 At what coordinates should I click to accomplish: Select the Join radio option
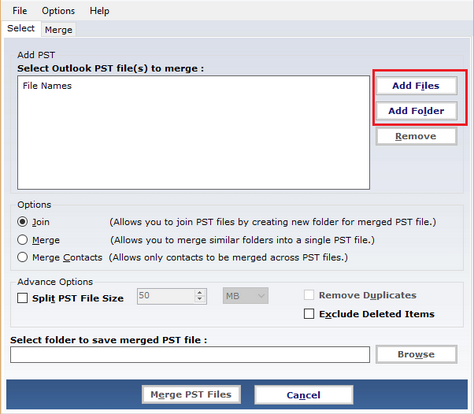tap(22, 222)
